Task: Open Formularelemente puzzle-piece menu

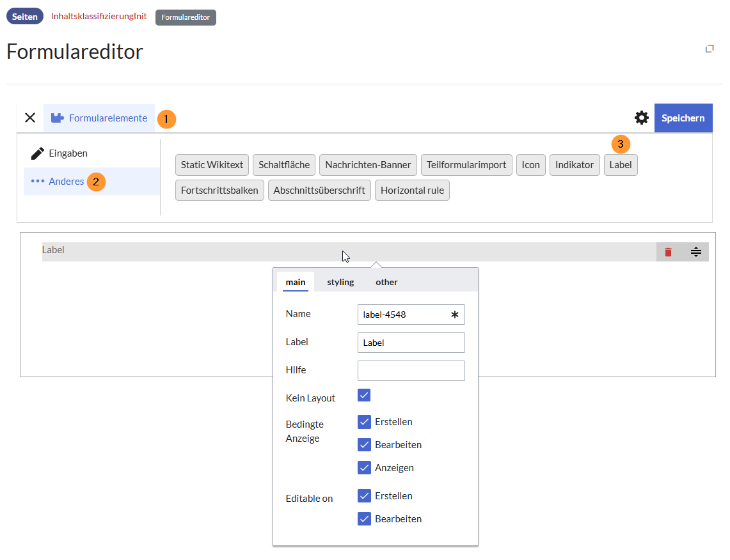Action: pyautogui.click(x=99, y=118)
